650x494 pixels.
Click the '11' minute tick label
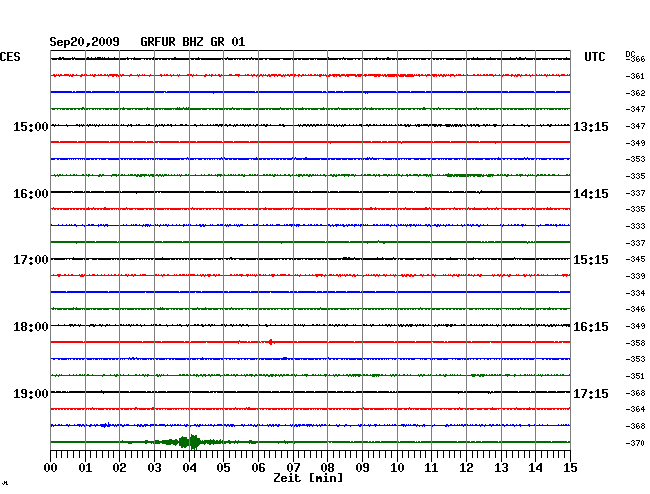pos(431,468)
